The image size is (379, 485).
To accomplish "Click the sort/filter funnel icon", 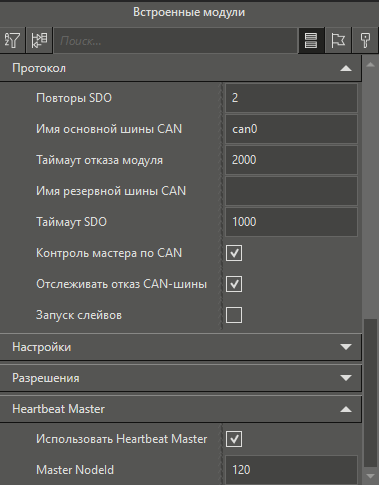I will pyautogui.click(x=12, y=41).
